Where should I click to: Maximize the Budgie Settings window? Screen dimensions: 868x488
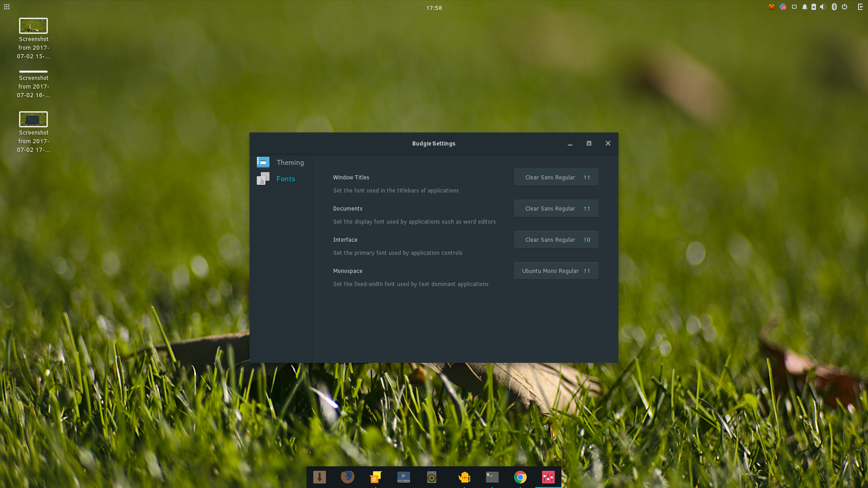(x=589, y=143)
